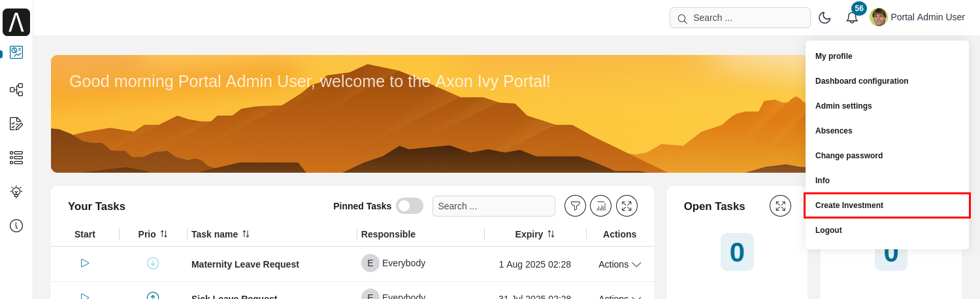Expand Actions for Maternity Leave Request
The height and width of the screenshot is (299, 980).
pyautogui.click(x=619, y=264)
